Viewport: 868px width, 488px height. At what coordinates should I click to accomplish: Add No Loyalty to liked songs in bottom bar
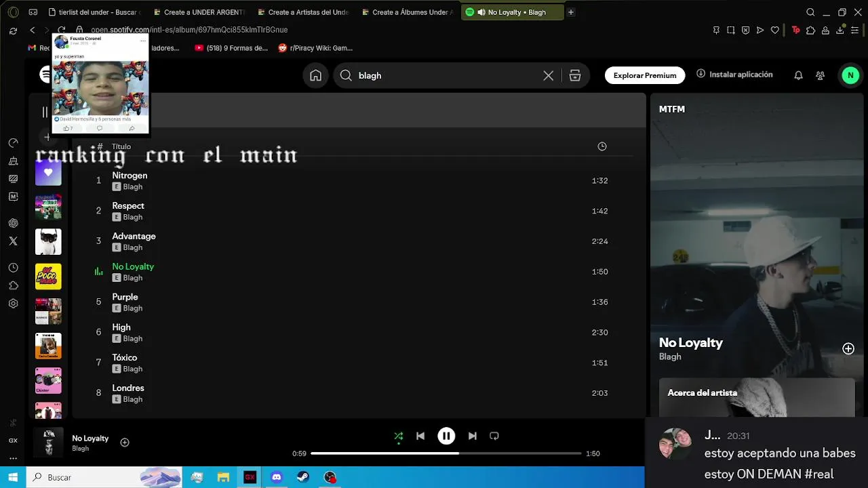(125, 443)
